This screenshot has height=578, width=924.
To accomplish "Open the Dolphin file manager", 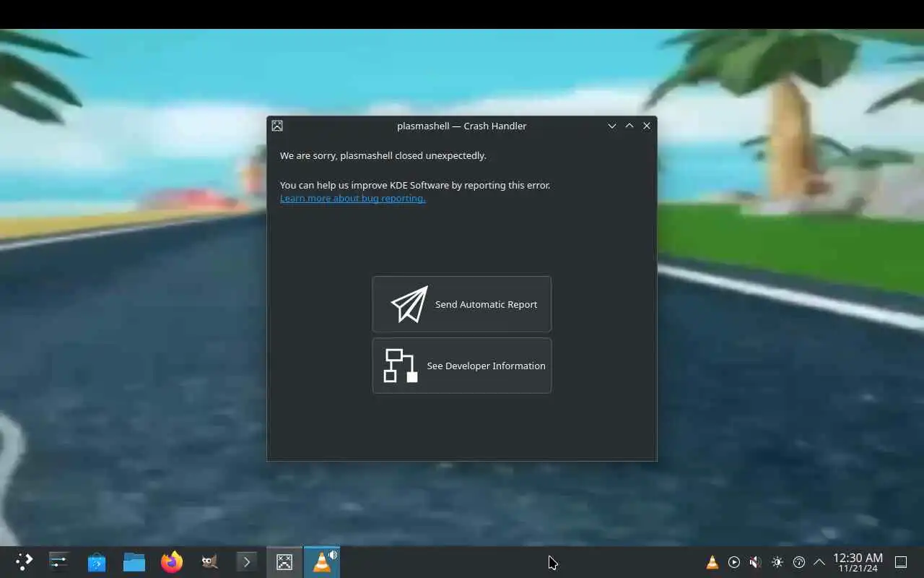I will pyautogui.click(x=134, y=562).
